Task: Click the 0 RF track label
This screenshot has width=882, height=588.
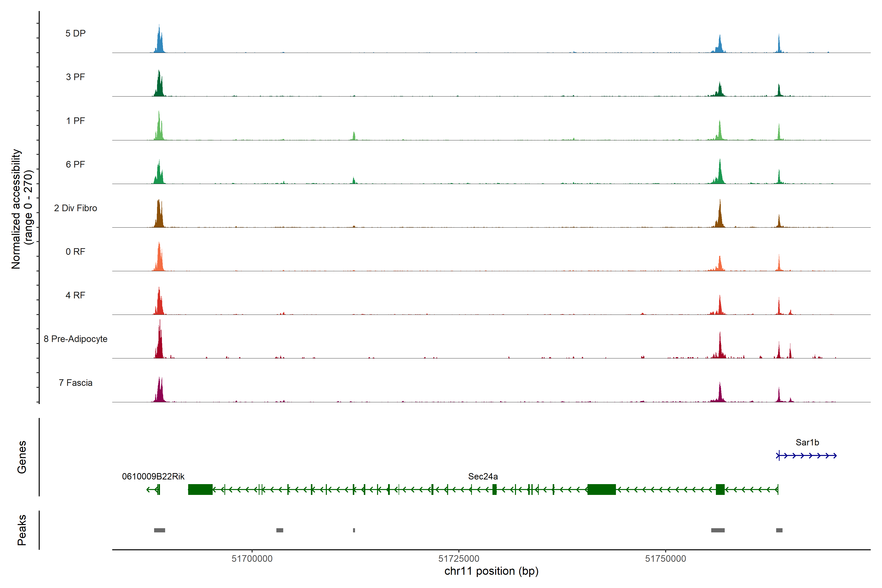Action: (75, 252)
